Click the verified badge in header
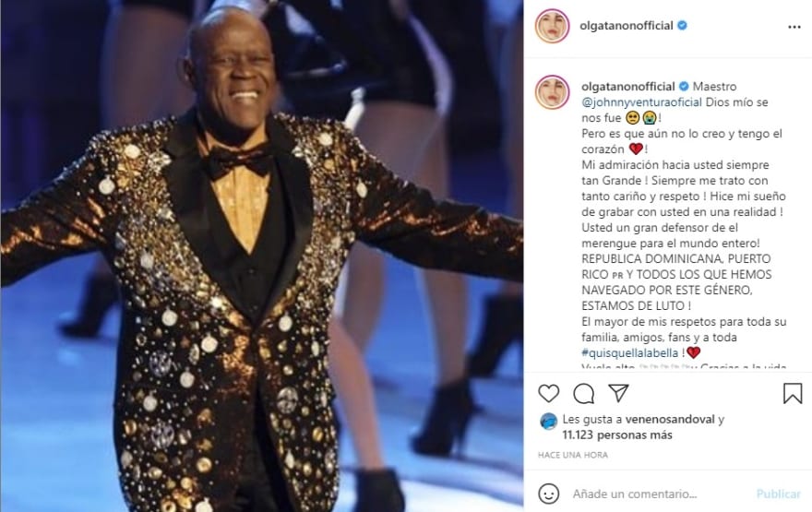The height and width of the screenshot is (512, 812). [x=682, y=25]
